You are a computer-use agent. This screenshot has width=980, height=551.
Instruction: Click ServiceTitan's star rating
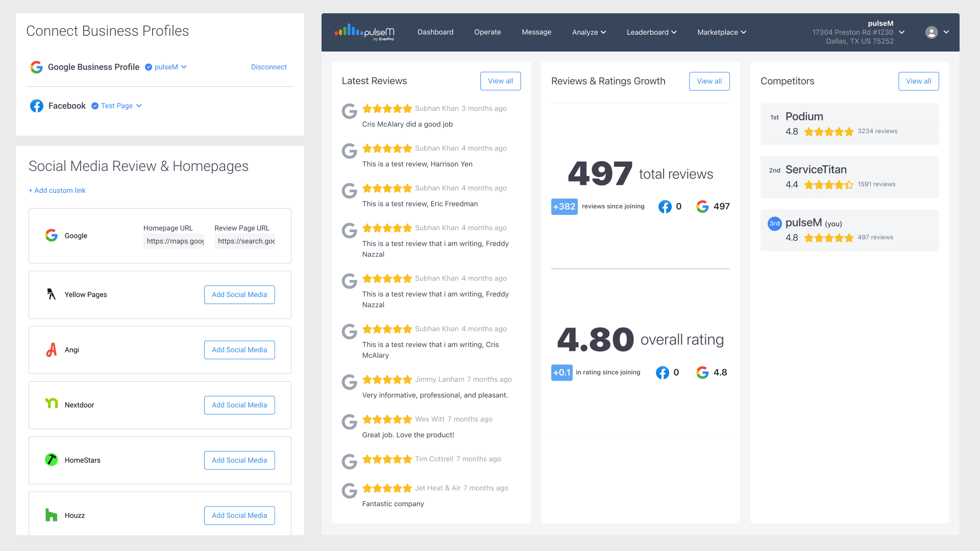[829, 185]
